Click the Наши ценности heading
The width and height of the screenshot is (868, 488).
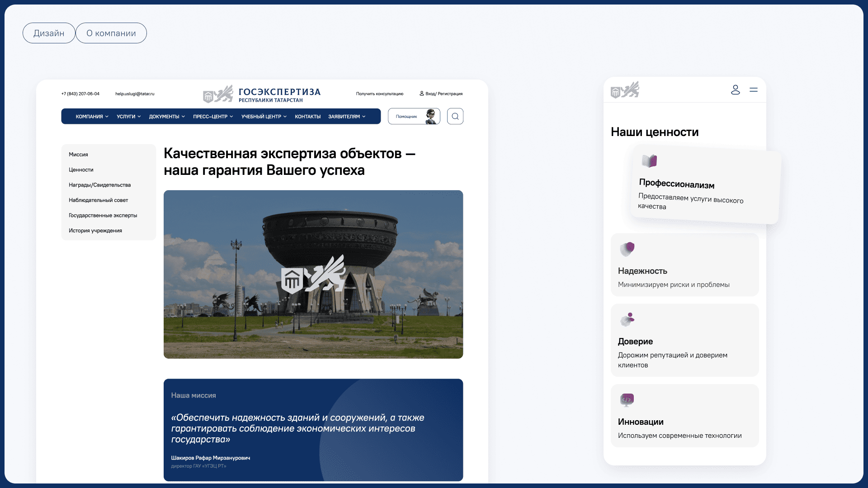point(655,132)
